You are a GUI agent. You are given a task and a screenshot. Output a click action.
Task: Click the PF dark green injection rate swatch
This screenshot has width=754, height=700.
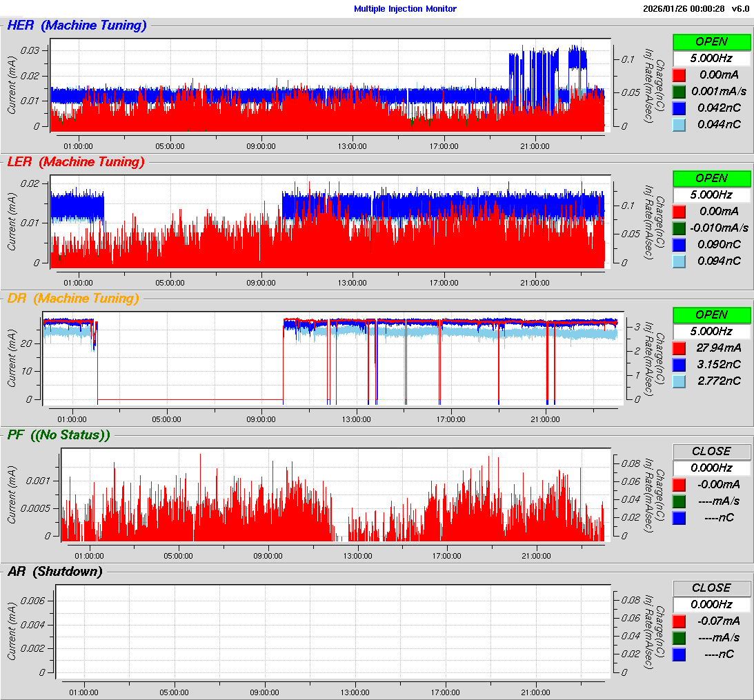[x=679, y=501]
